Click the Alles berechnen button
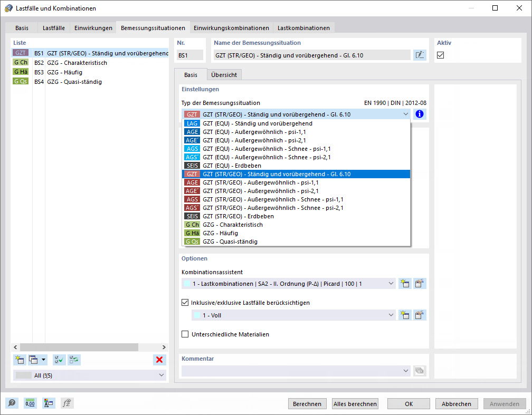 [355, 404]
